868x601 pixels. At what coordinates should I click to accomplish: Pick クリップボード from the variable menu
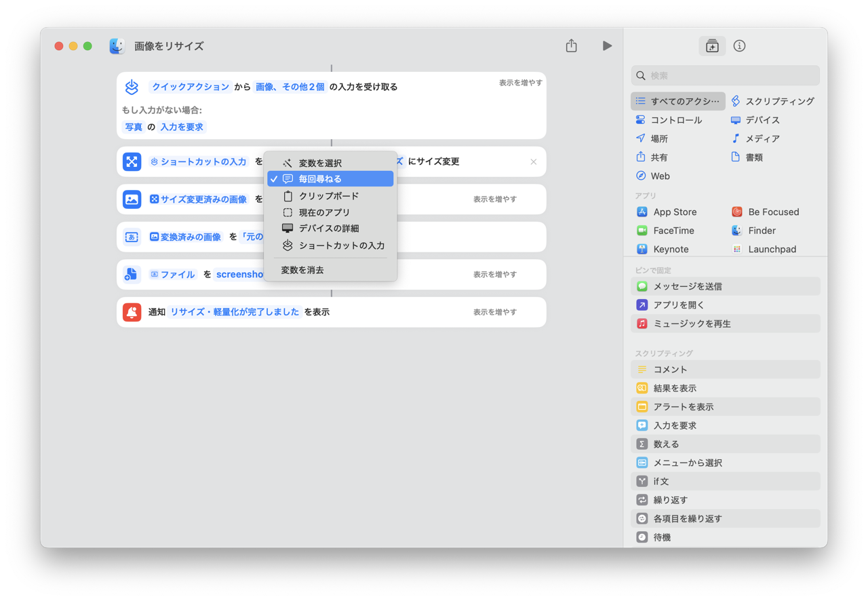tap(330, 196)
